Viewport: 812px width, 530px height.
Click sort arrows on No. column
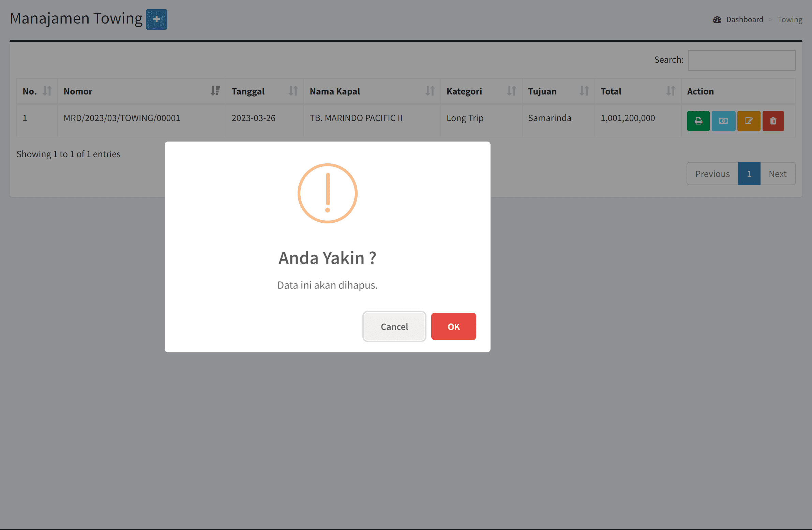[x=47, y=91]
